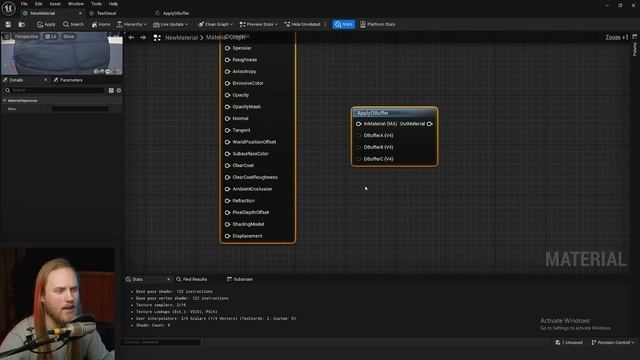The image size is (640, 360).
Task: Click the graph icon before NewMaterial breadcrumb
Action: coord(157,38)
